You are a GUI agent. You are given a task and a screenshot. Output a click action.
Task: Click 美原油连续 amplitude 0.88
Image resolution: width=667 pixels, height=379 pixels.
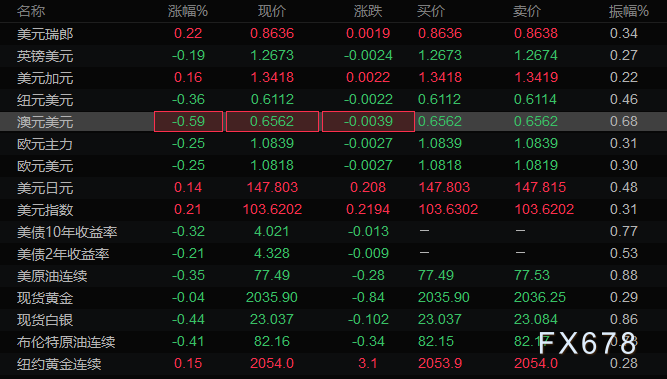pyautogui.click(x=624, y=276)
